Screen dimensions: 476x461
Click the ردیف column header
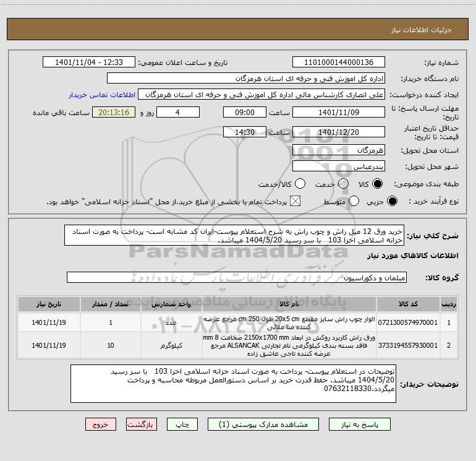(449, 304)
